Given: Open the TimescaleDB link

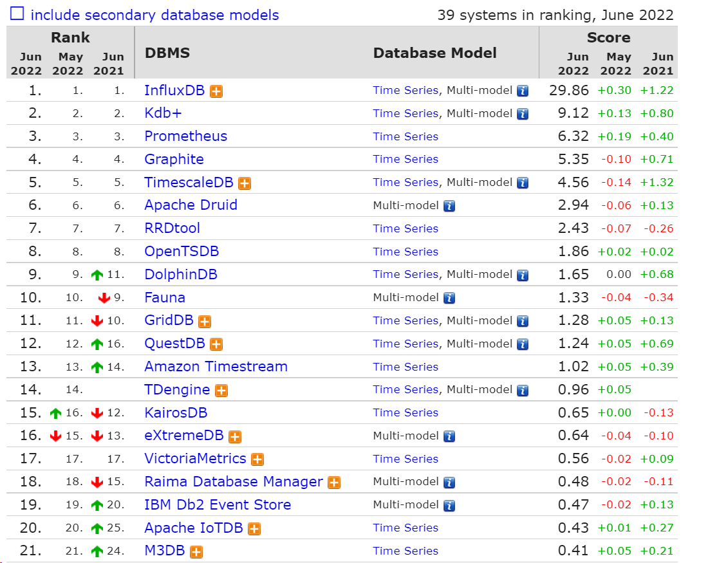Looking at the screenshot, I should click(x=189, y=182).
